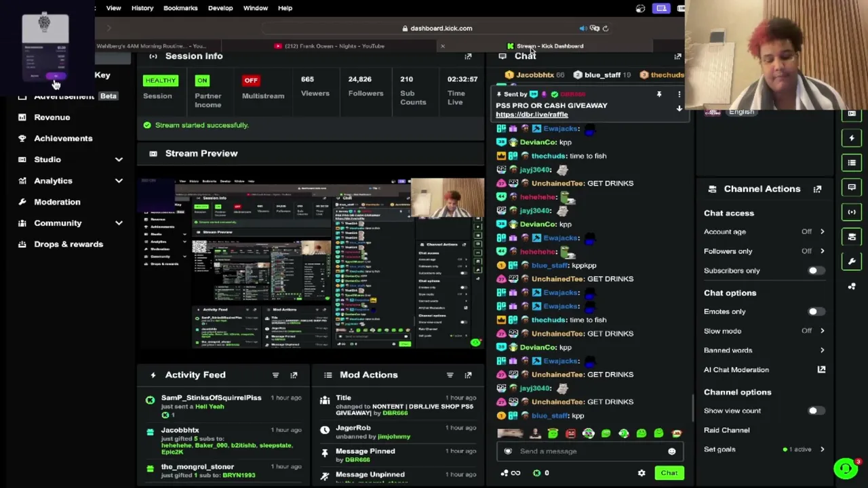Toggle Subscribers only chat
Image resolution: width=868 pixels, height=488 pixels.
pos(816,270)
